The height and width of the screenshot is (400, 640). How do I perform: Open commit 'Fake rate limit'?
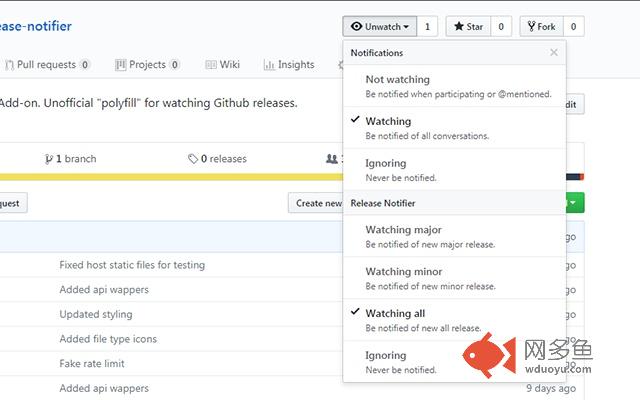pos(92,363)
